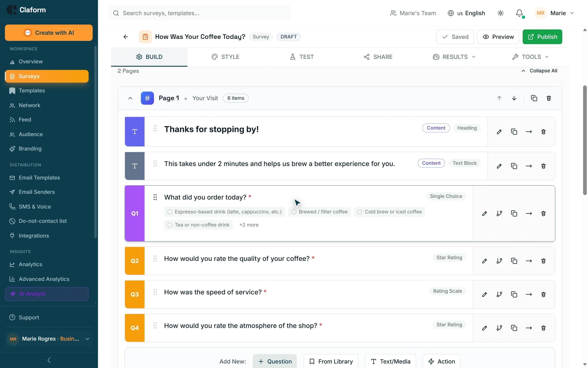Focus the search surveys input field
Viewport: 588px width, 368px height.
coord(199,13)
